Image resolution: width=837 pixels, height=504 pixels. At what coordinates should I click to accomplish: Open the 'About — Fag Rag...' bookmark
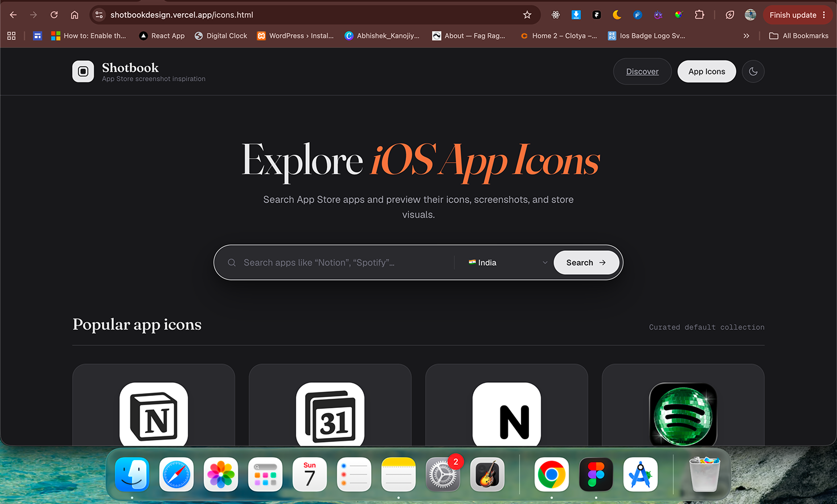tap(469, 36)
